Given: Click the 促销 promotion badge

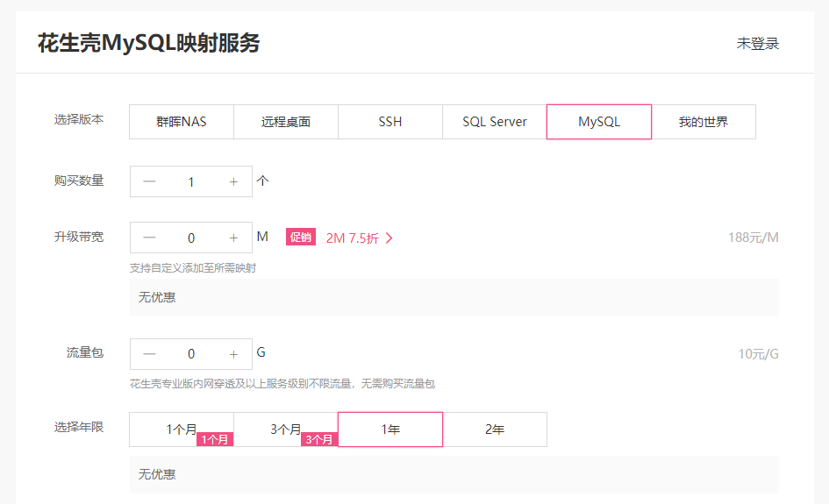Looking at the screenshot, I should [301, 238].
